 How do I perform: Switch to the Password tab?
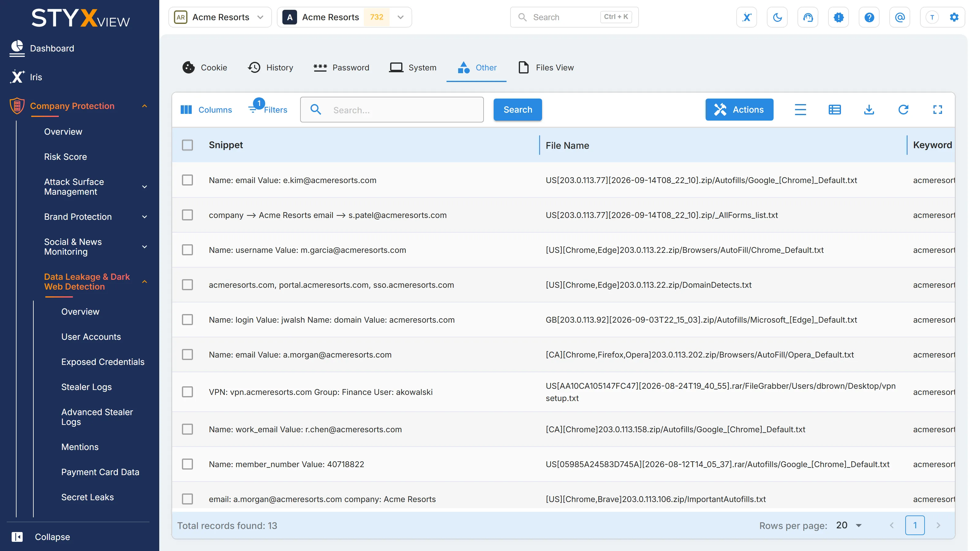(x=341, y=67)
